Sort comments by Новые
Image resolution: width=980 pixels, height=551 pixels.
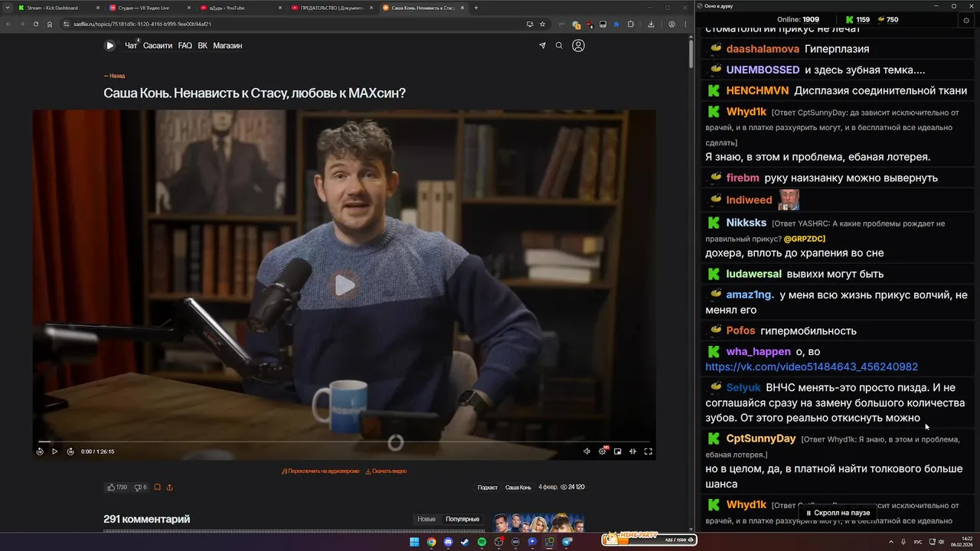426,519
